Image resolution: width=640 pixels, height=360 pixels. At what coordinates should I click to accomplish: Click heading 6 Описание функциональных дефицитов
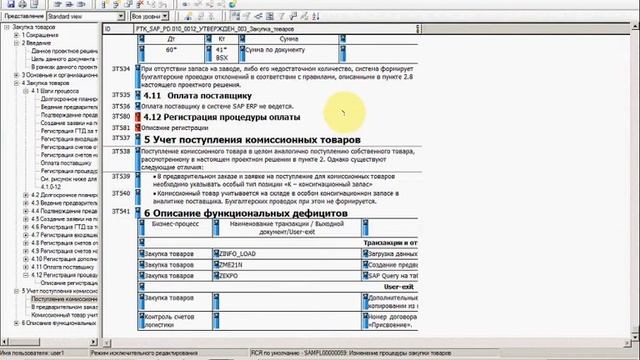click(x=246, y=213)
